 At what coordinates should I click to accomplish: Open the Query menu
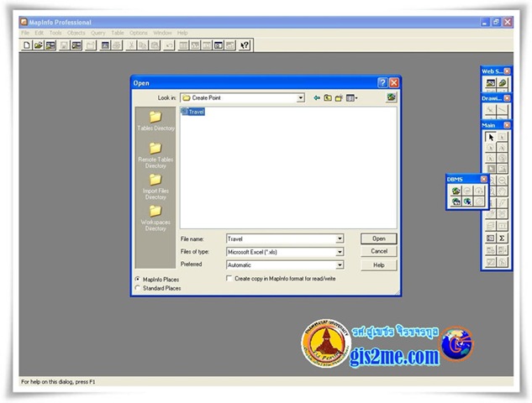(x=98, y=33)
